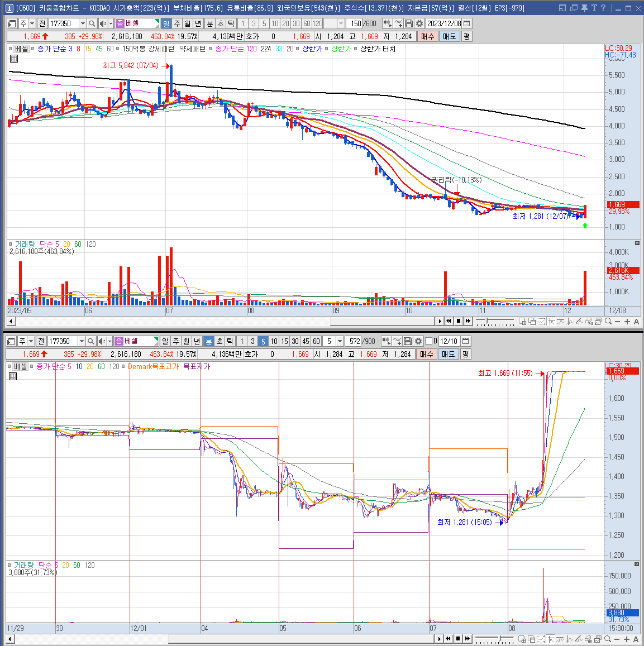Screen dimensions: 644x646
Task: Toggle the D checkbox next to 12/10 date
Action: [x=428, y=341]
